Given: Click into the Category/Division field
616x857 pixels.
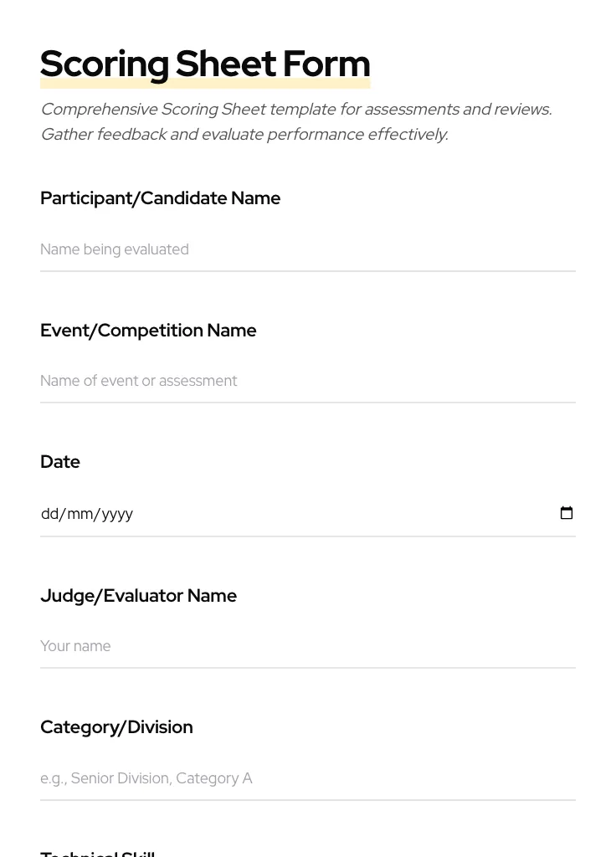Looking at the screenshot, I should click(x=307, y=778).
